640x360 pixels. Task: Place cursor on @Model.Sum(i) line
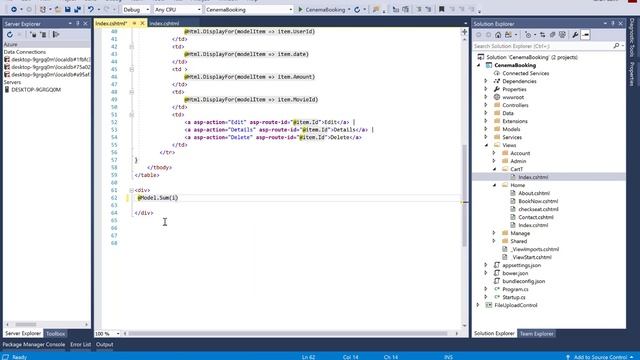[158, 198]
